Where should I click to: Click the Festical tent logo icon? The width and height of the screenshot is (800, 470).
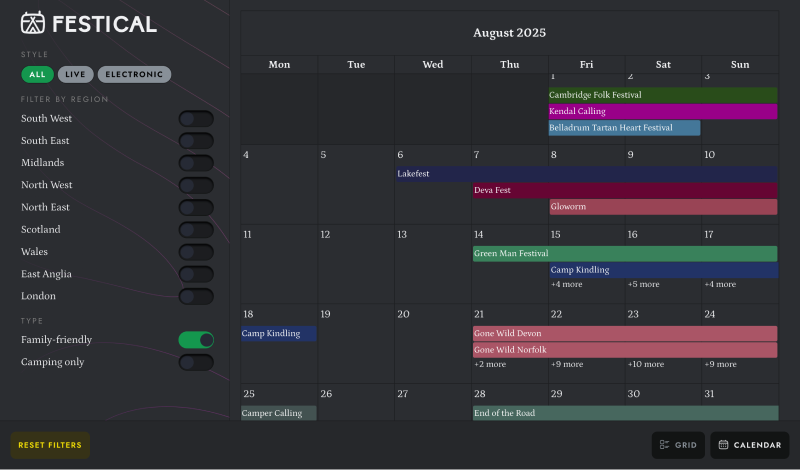pyautogui.click(x=33, y=22)
